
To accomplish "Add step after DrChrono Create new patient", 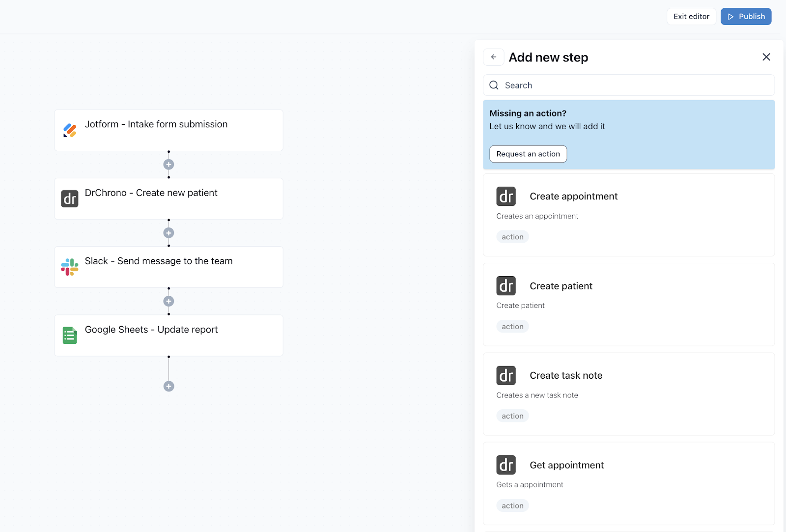I will pos(168,233).
